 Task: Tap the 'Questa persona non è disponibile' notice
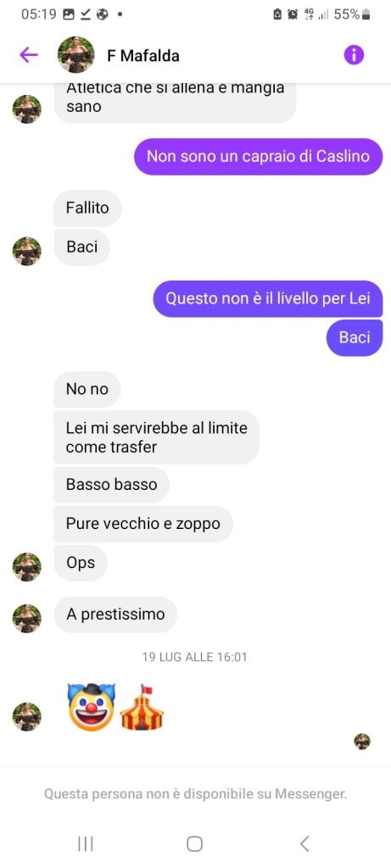195,794
